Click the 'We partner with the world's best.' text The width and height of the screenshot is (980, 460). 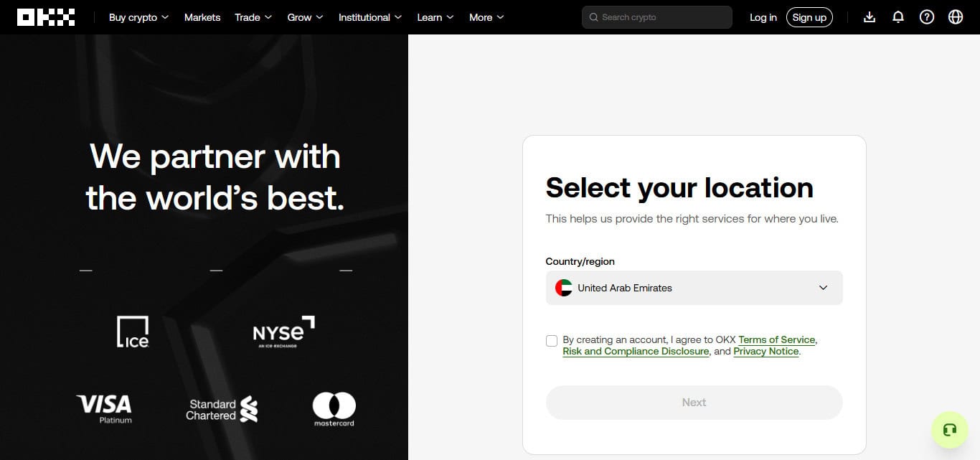pyautogui.click(x=215, y=177)
